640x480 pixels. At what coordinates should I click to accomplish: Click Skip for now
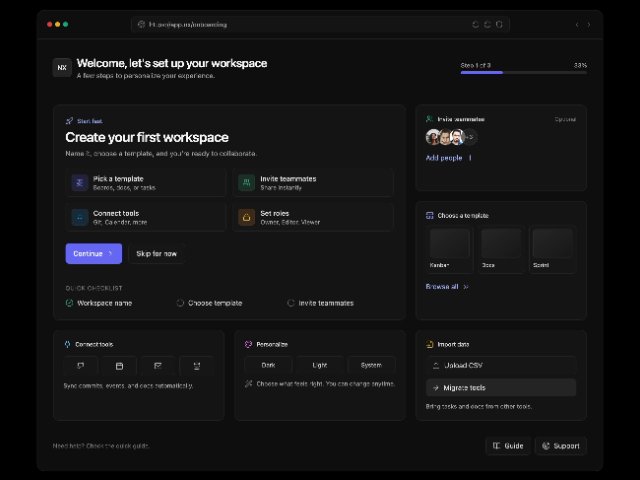[x=156, y=254]
